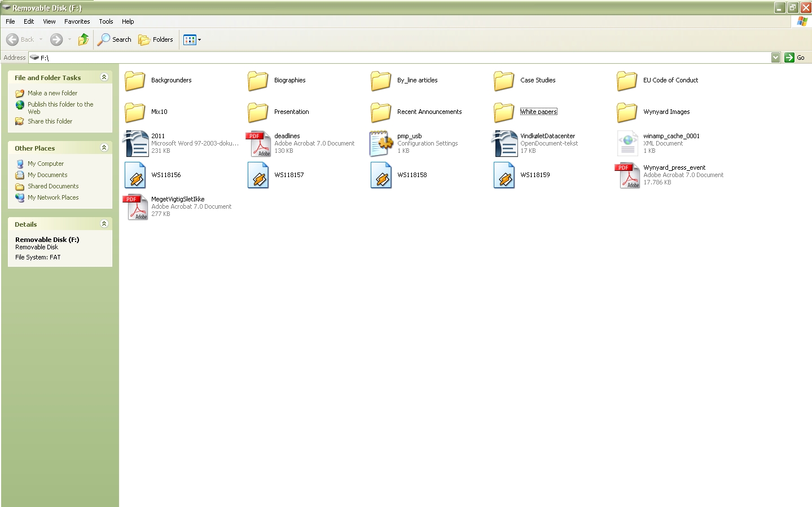Click inside the Address bar field
This screenshot has width=812, height=507.
click(395, 58)
